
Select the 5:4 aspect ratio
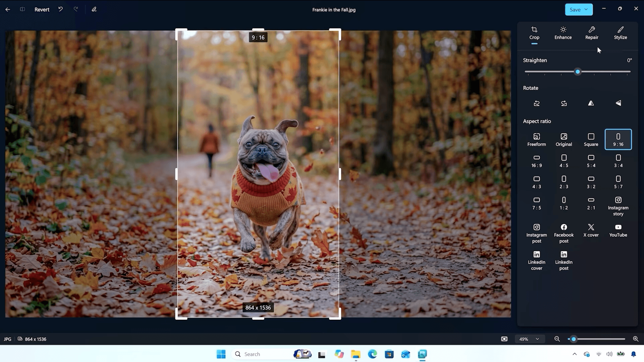pyautogui.click(x=591, y=161)
